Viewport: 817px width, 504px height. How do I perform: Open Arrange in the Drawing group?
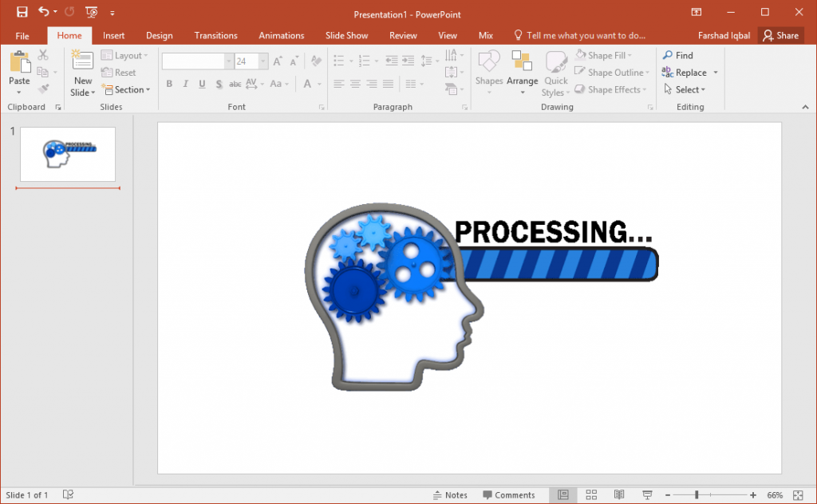click(523, 72)
